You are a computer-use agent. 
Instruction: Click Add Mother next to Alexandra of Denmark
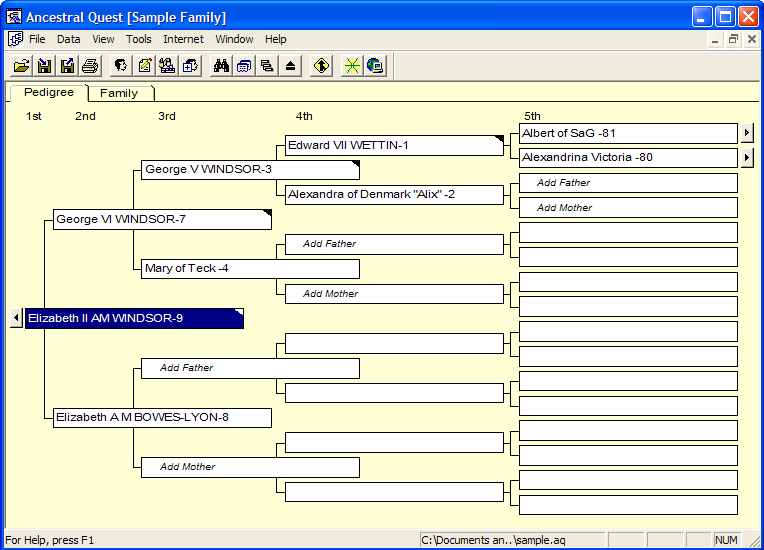click(628, 208)
